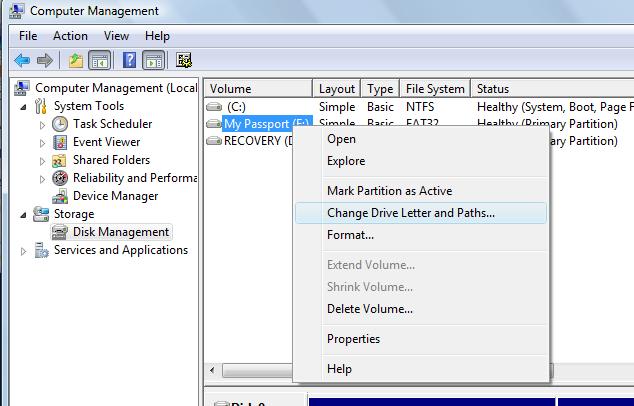
Task: Select the (C:) volume row
Action: (x=419, y=107)
